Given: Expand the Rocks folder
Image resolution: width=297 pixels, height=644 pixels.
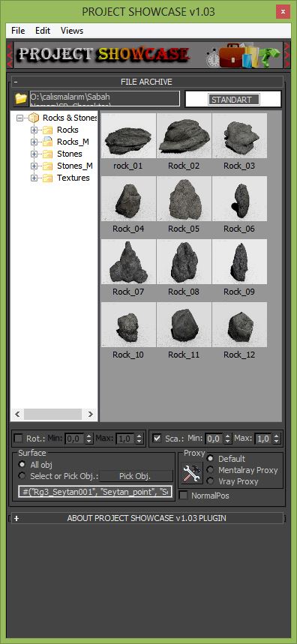Looking at the screenshot, I should click(x=34, y=130).
